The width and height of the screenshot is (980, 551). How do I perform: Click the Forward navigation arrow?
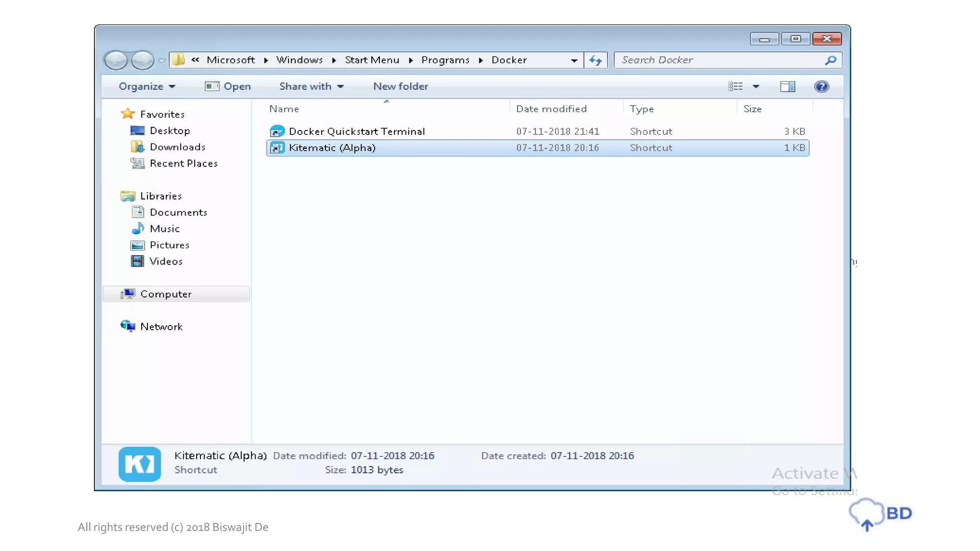(x=142, y=60)
